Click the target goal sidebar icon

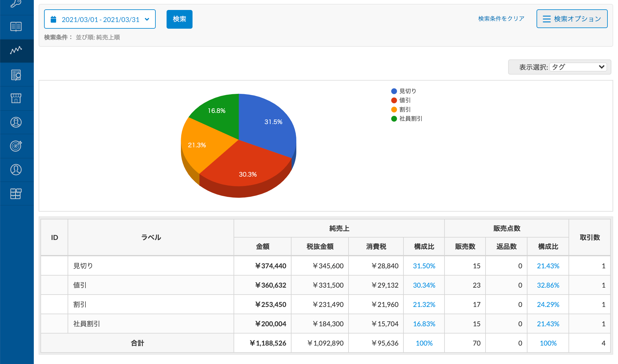click(16, 146)
